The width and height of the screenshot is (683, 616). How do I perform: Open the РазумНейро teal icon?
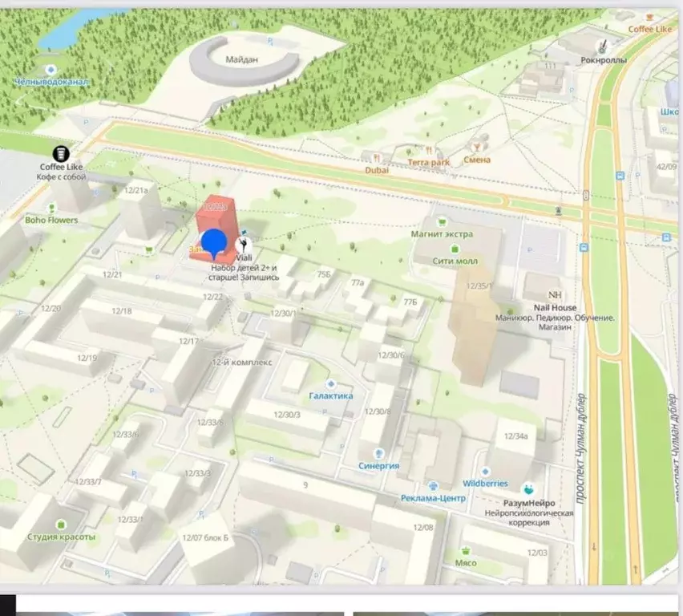click(529, 489)
